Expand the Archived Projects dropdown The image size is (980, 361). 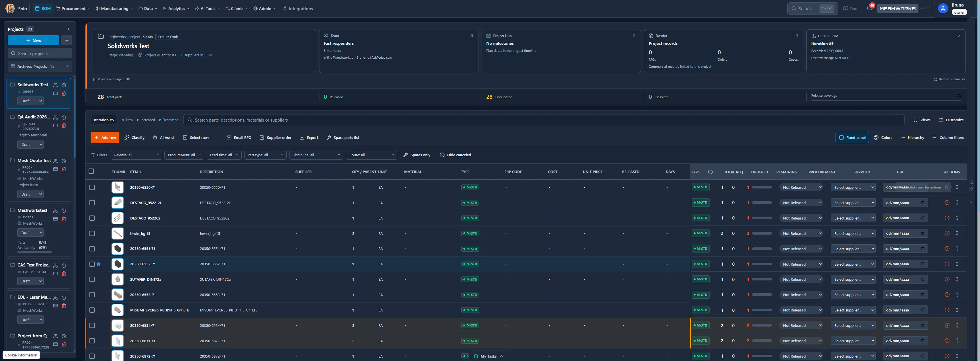tap(40, 66)
